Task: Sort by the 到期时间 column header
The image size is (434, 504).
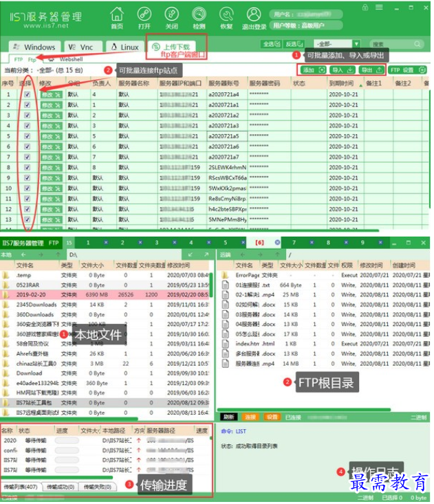Action: [x=341, y=83]
